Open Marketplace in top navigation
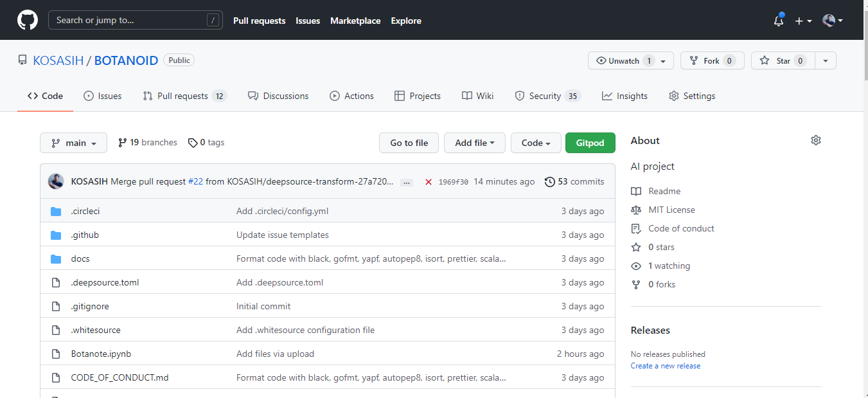Viewport: 868px width, 398px height. point(355,21)
